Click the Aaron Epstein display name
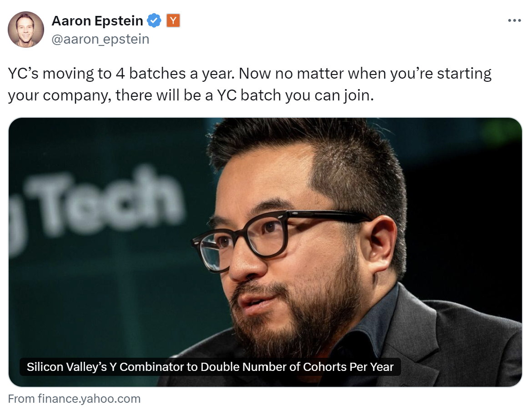The width and height of the screenshot is (532, 410). click(97, 20)
